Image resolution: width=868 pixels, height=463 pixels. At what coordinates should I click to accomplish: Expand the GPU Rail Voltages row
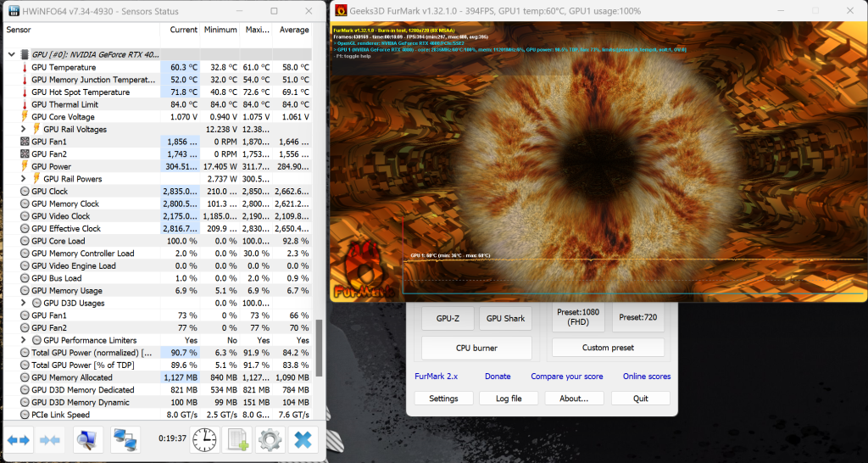click(23, 129)
